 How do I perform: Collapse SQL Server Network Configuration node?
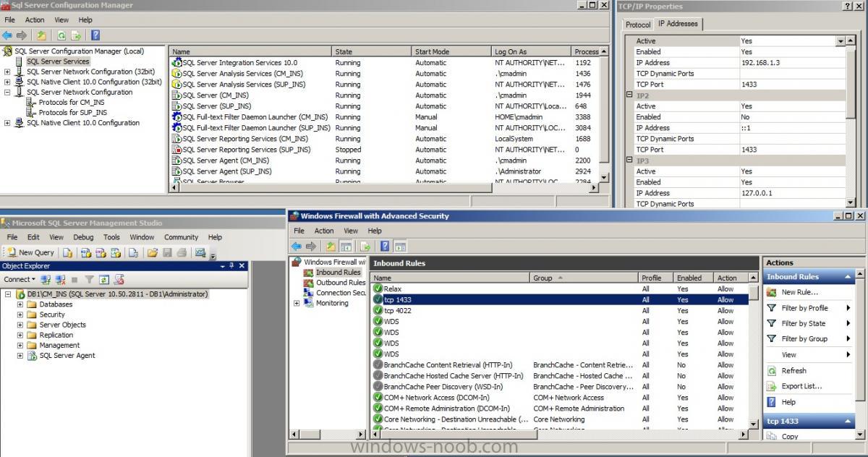(8, 92)
